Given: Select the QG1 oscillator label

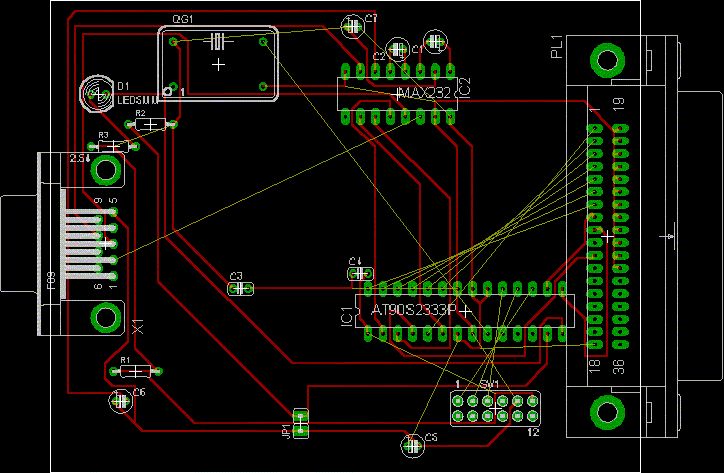Looking at the screenshot, I should click(x=183, y=19).
